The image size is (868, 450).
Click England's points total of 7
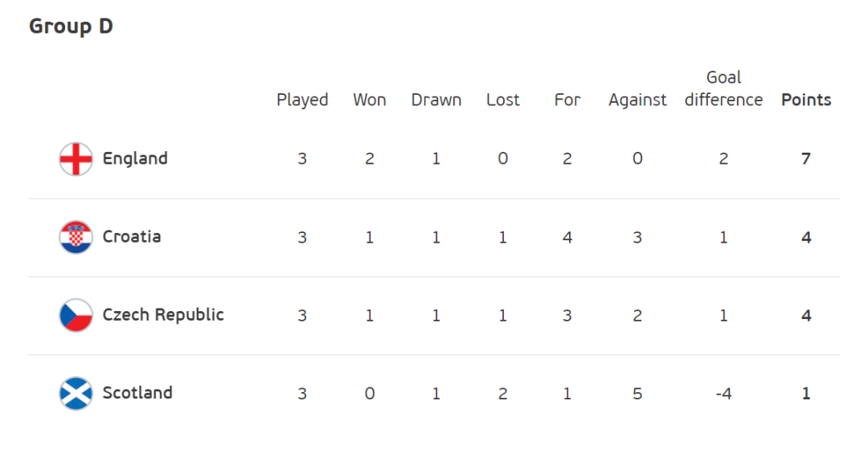806,159
